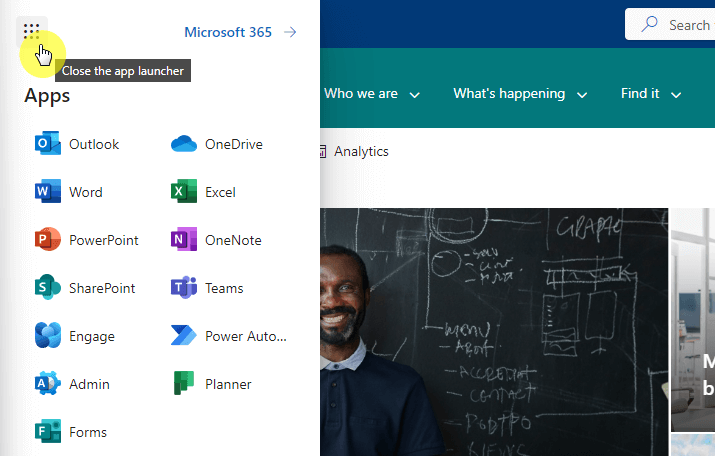Click the OneDrive label
This screenshot has width=715, height=456.
pos(233,144)
